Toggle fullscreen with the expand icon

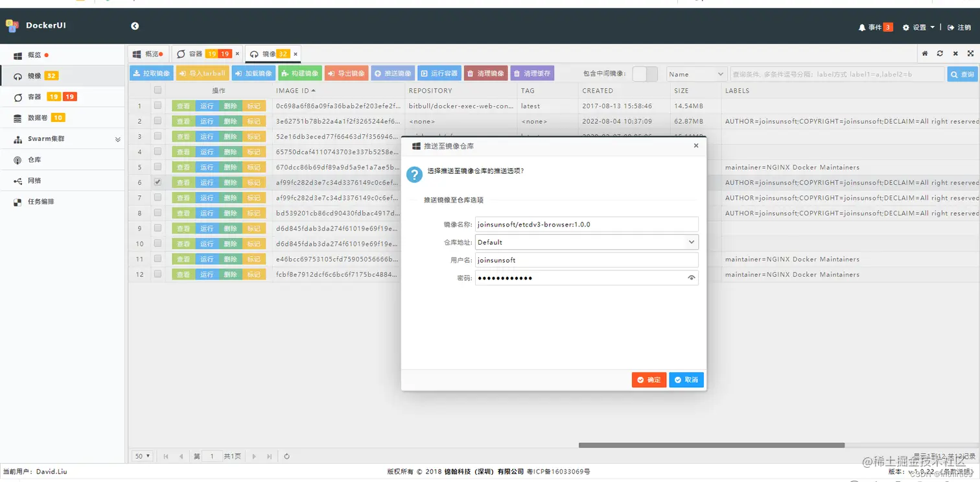(970, 54)
